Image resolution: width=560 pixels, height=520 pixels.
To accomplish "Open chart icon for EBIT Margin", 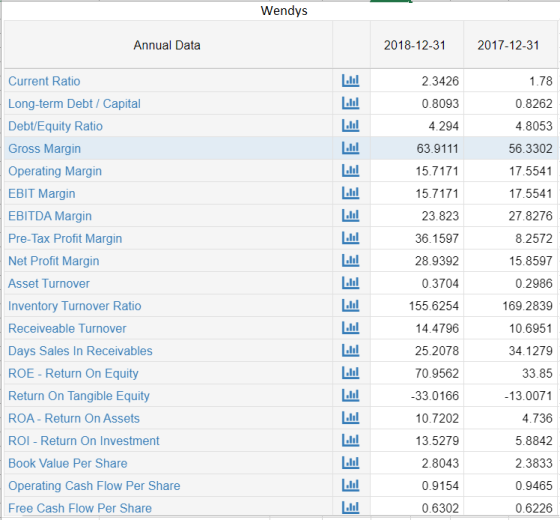I will click(350, 193).
